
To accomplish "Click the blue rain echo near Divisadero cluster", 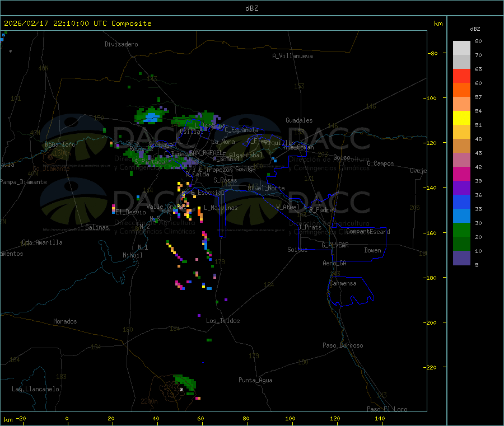I will (152, 118).
